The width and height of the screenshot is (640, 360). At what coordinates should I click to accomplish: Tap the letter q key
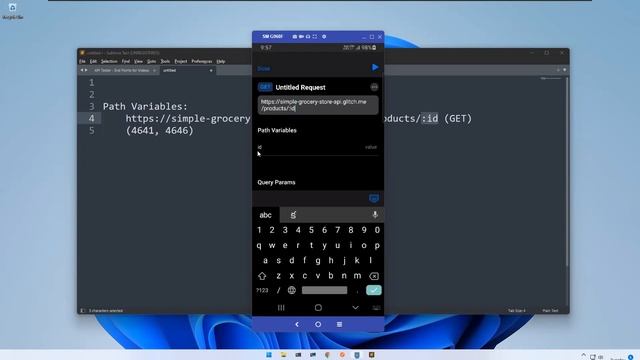click(259, 245)
